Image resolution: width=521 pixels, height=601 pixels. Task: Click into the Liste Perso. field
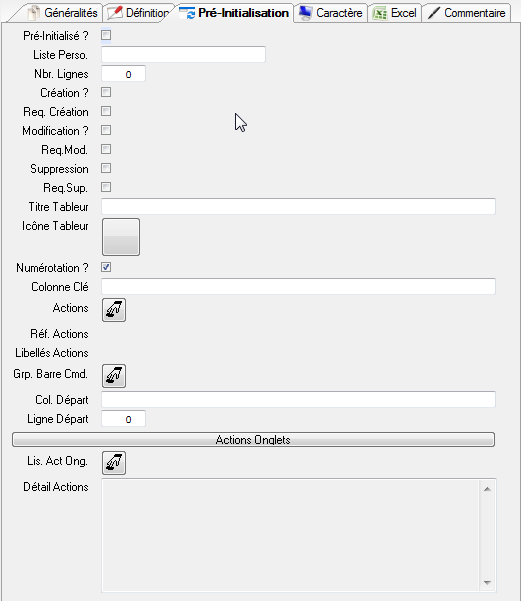[183, 54]
